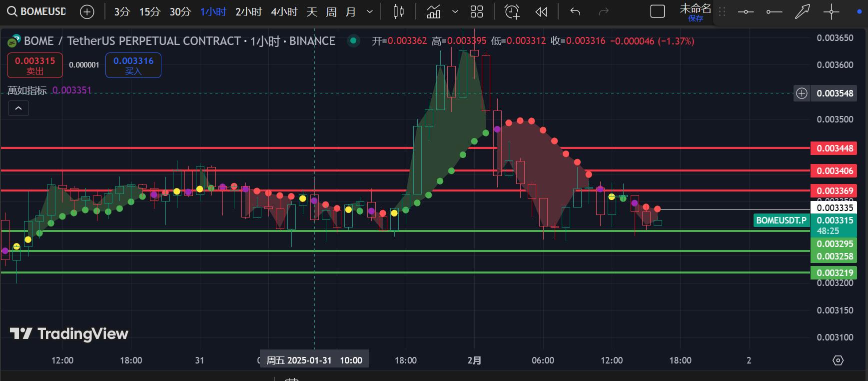
Task: Create an alert with the clock icon
Action: tap(512, 11)
